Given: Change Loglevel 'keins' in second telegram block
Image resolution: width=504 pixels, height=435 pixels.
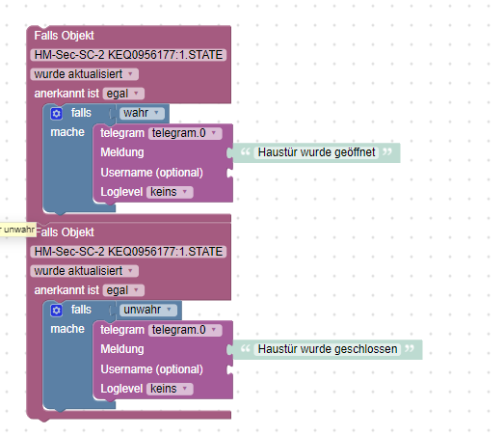Looking at the screenshot, I should tap(170, 389).
